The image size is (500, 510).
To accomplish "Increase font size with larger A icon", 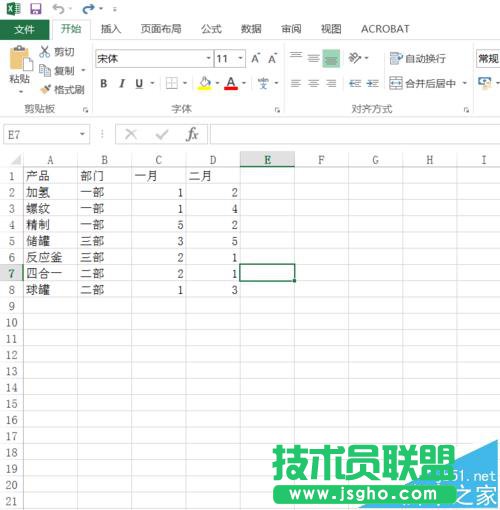I will 256,59.
